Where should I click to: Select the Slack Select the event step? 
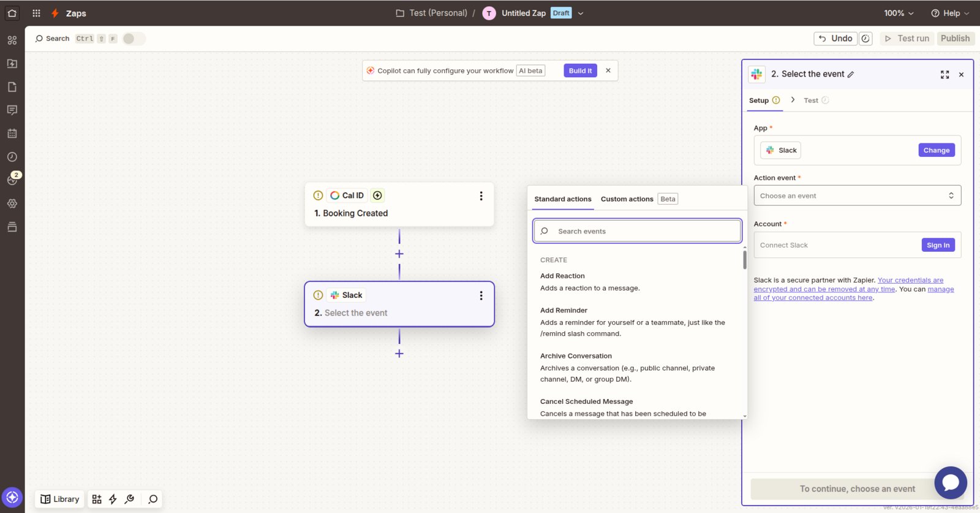pos(399,304)
